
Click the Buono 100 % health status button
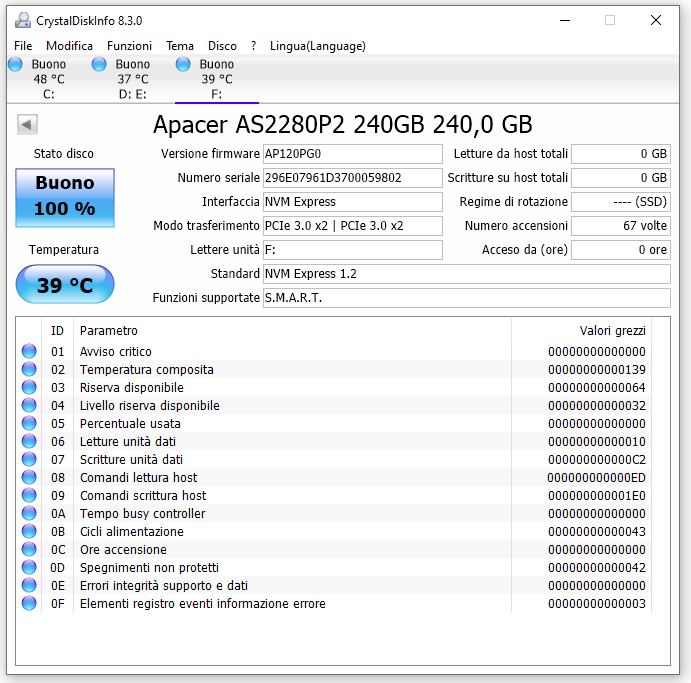[x=65, y=197]
